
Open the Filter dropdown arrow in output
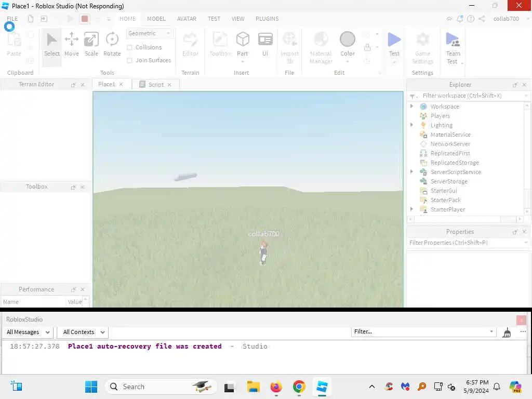pyautogui.click(x=491, y=331)
